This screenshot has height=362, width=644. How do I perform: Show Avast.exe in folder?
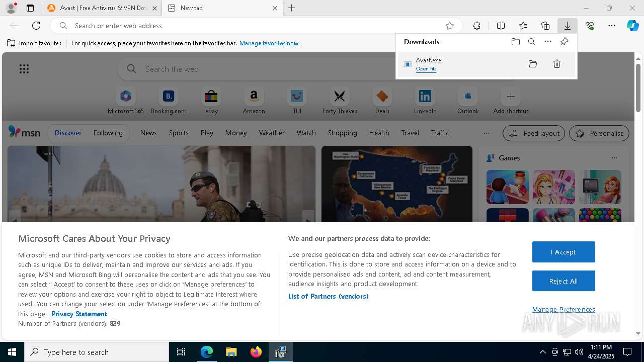(x=533, y=64)
